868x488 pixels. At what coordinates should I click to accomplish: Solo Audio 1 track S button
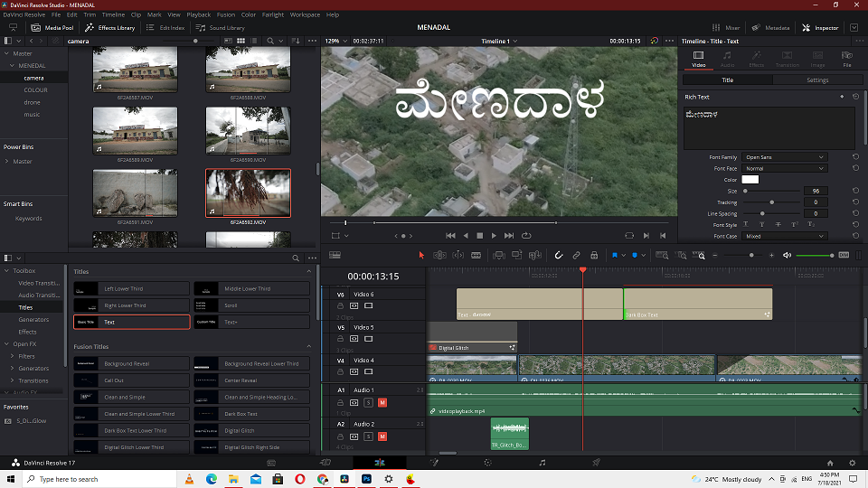(368, 403)
